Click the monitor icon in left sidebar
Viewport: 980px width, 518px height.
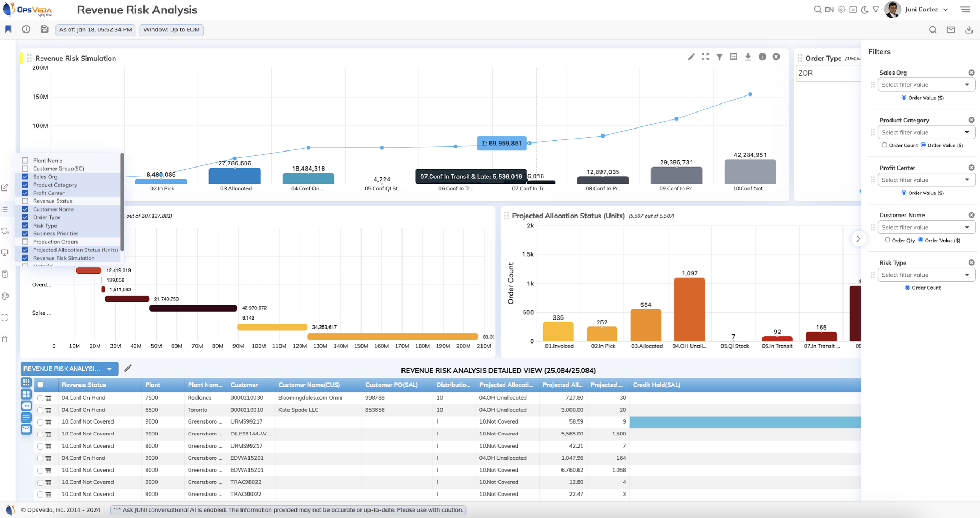pos(5,252)
